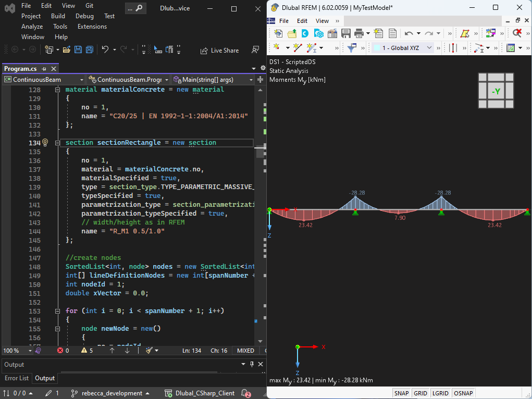Open a model via RFEM's open file icon
The width and height of the screenshot is (532, 399).
[x=291, y=34]
